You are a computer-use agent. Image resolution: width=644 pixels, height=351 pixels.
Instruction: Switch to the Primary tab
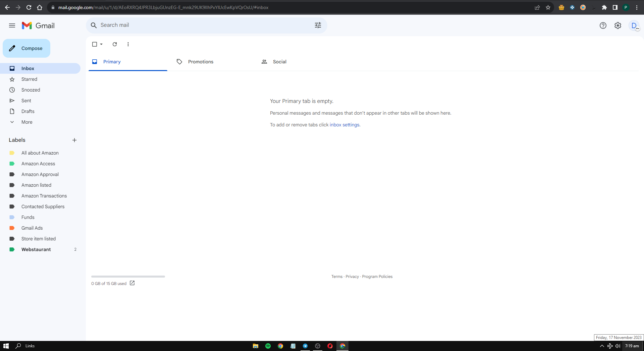point(128,62)
